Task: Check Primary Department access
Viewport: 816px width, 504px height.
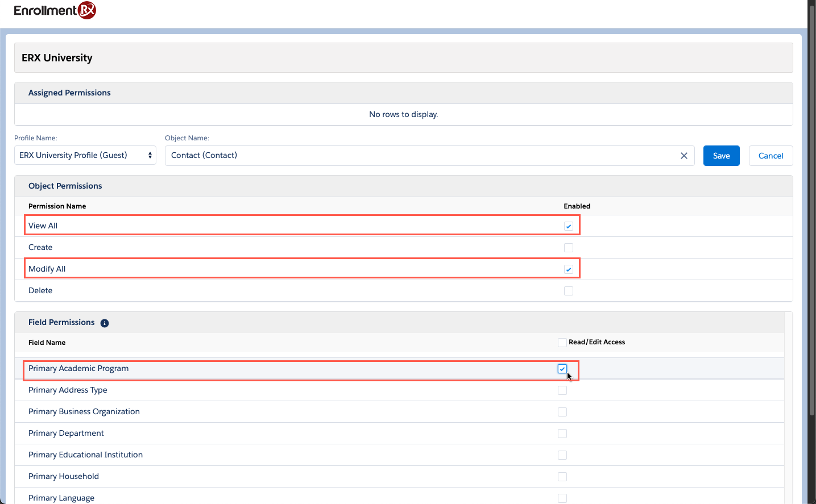Action: tap(562, 434)
